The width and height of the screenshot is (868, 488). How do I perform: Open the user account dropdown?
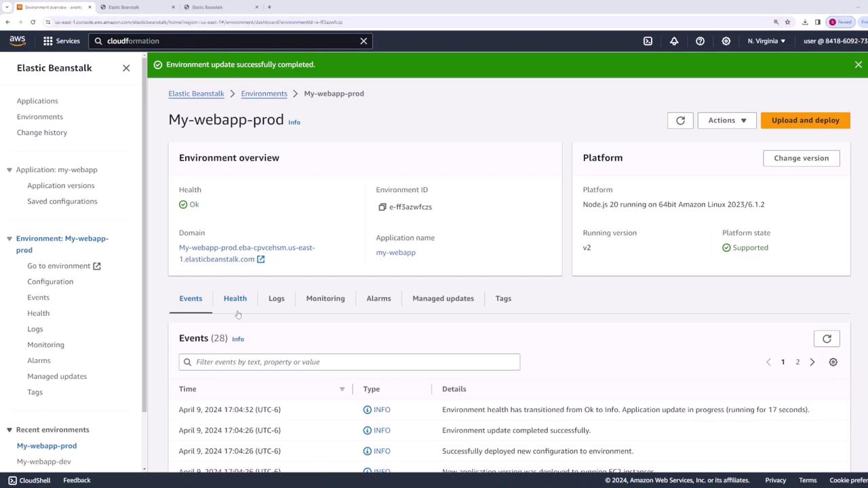835,41
